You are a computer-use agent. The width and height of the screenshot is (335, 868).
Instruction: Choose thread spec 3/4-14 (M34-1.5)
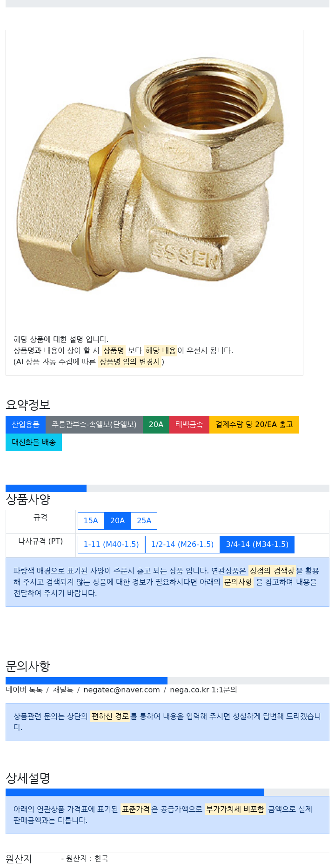click(x=257, y=545)
